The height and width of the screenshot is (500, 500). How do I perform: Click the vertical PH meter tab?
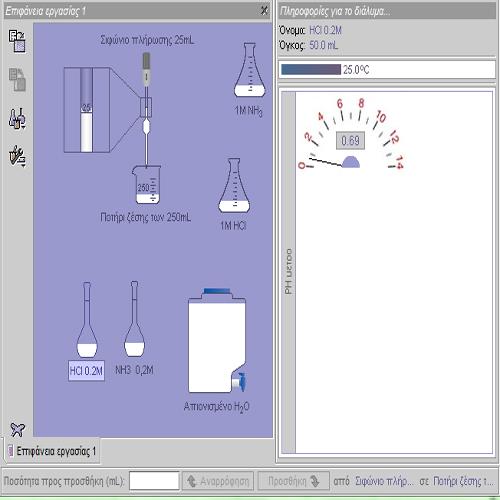(288, 272)
